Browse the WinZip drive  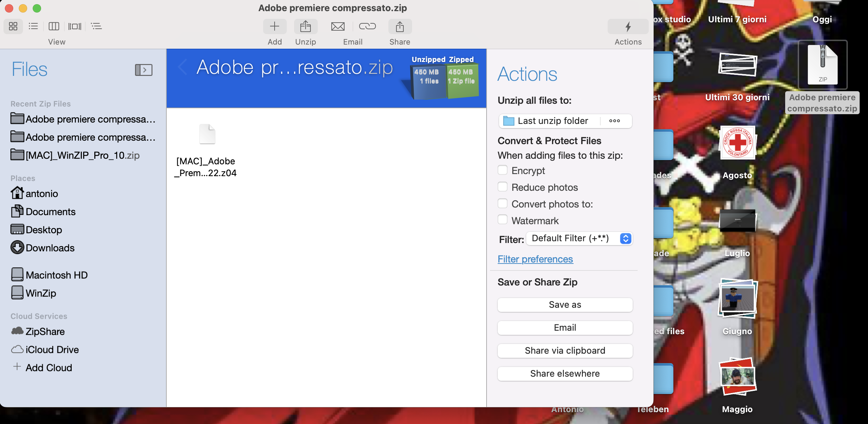[33, 293]
